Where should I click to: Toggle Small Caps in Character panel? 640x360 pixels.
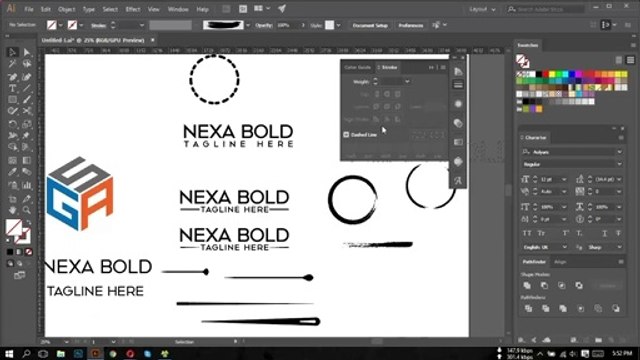[541, 233]
